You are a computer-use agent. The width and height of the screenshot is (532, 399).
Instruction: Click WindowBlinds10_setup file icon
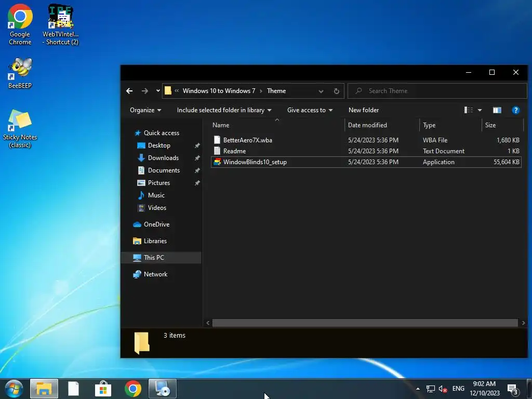click(x=217, y=162)
